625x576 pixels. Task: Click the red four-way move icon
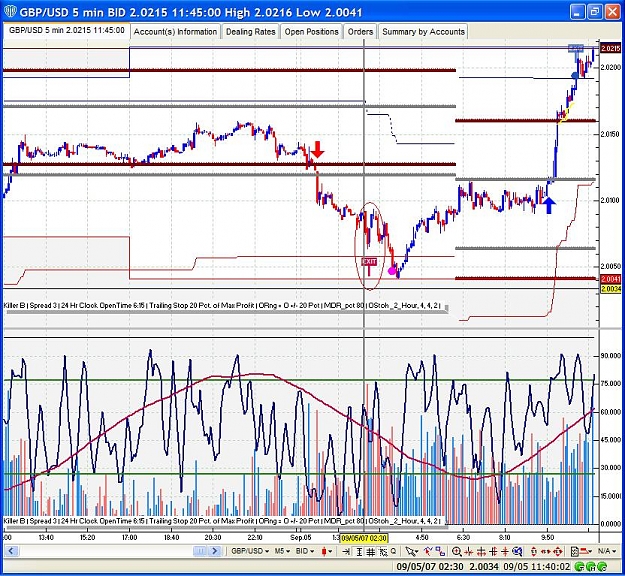[x=558, y=551]
